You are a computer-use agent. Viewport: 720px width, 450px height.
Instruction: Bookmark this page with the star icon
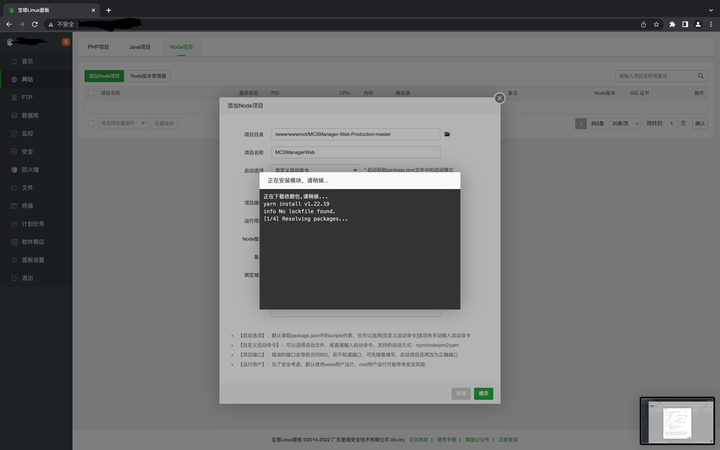[656, 24]
